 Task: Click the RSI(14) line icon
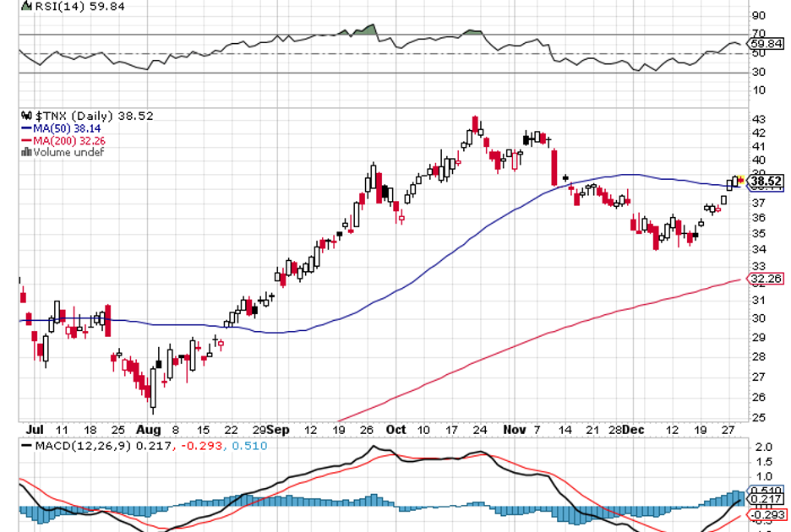[x=26, y=6]
